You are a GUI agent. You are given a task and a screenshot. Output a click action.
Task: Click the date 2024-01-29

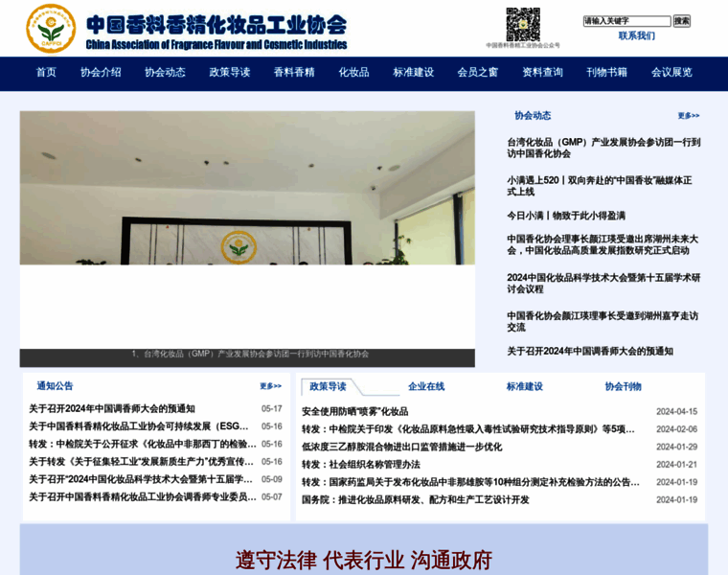click(677, 447)
